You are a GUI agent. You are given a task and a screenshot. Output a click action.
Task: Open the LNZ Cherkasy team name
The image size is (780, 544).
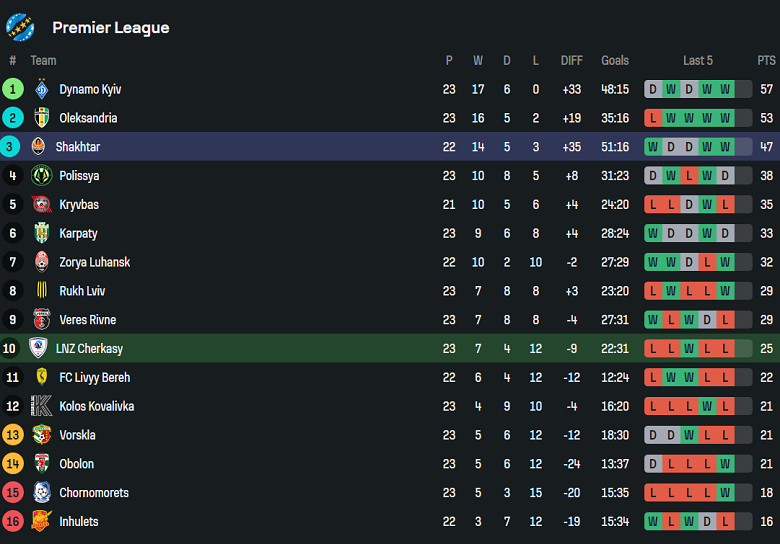[90, 349]
